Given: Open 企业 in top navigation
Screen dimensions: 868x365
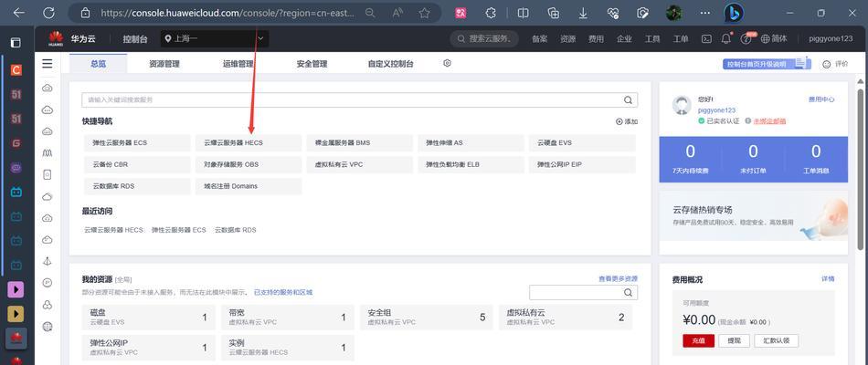Looking at the screenshot, I should tap(624, 38).
